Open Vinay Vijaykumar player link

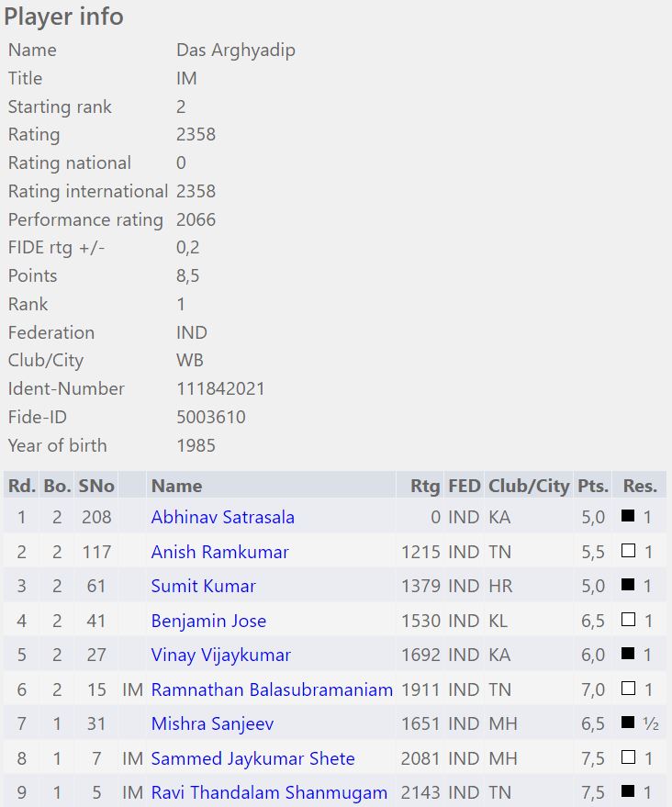tap(220, 655)
